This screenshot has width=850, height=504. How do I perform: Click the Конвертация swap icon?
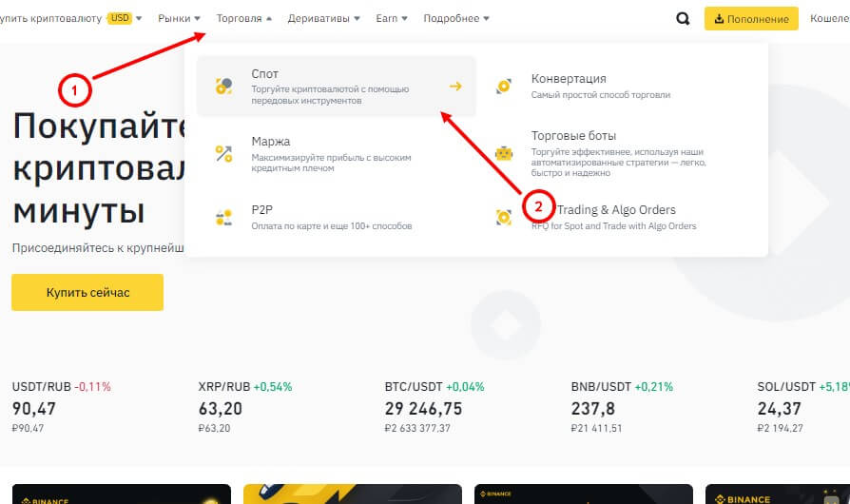[504, 87]
